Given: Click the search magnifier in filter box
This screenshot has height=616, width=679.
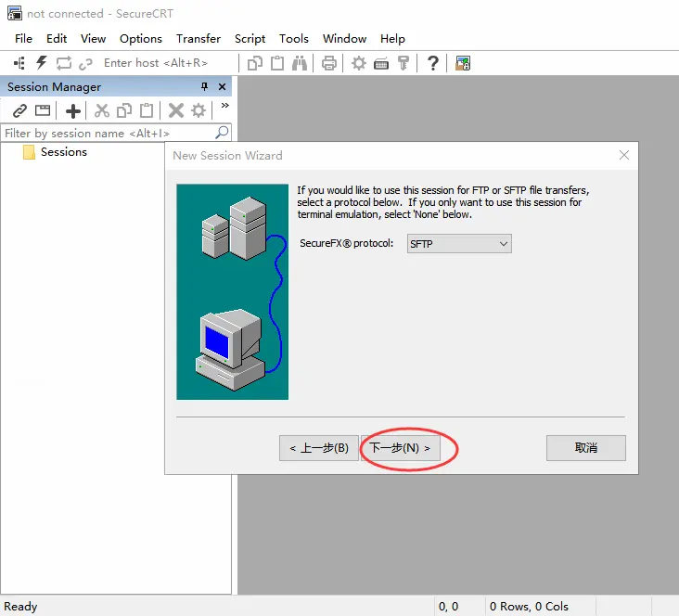Looking at the screenshot, I should point(222,132).
